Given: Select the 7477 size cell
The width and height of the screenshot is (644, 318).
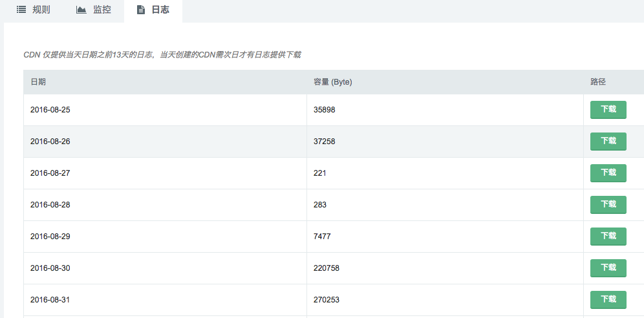Looking at the screenshot, I should click(322, 237).
